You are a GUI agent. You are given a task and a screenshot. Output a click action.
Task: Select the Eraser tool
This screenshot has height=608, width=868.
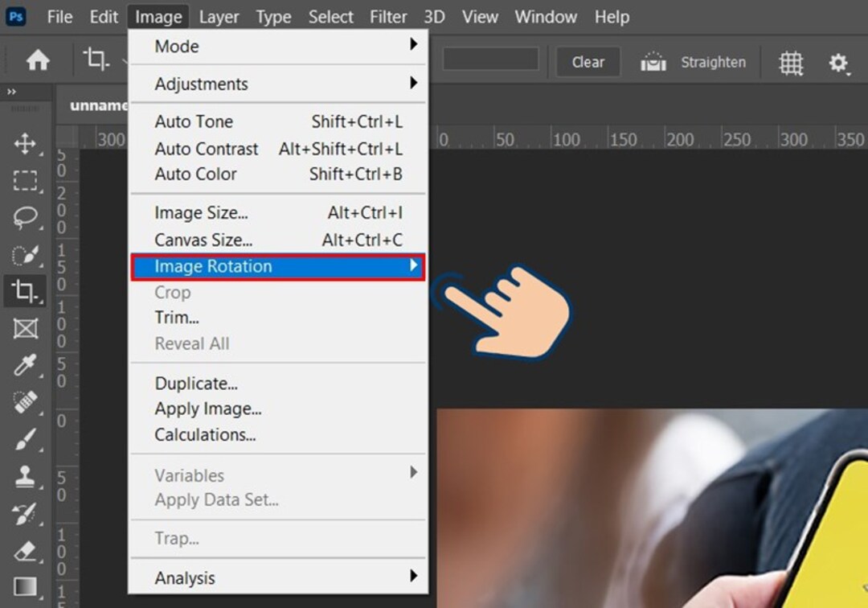25,551
